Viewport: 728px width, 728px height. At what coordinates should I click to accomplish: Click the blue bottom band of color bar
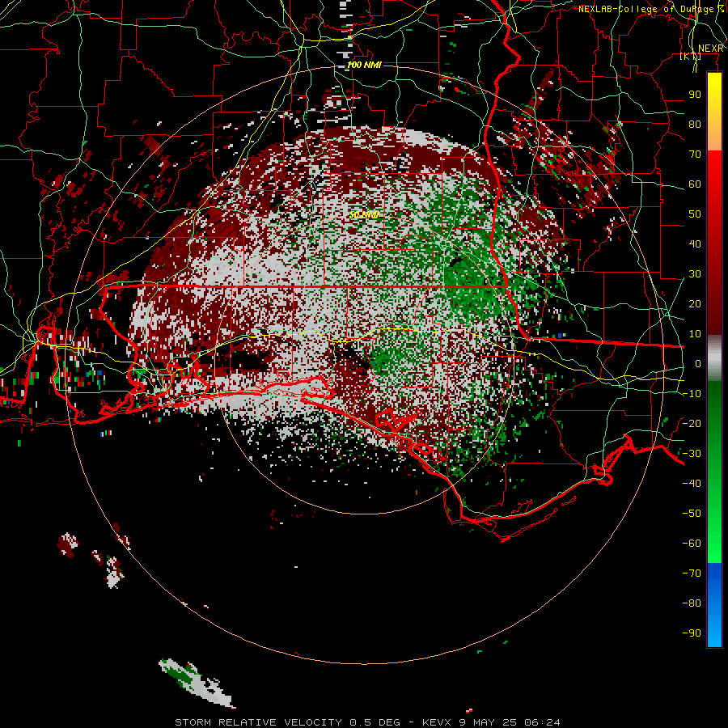(x=714, y=605)
